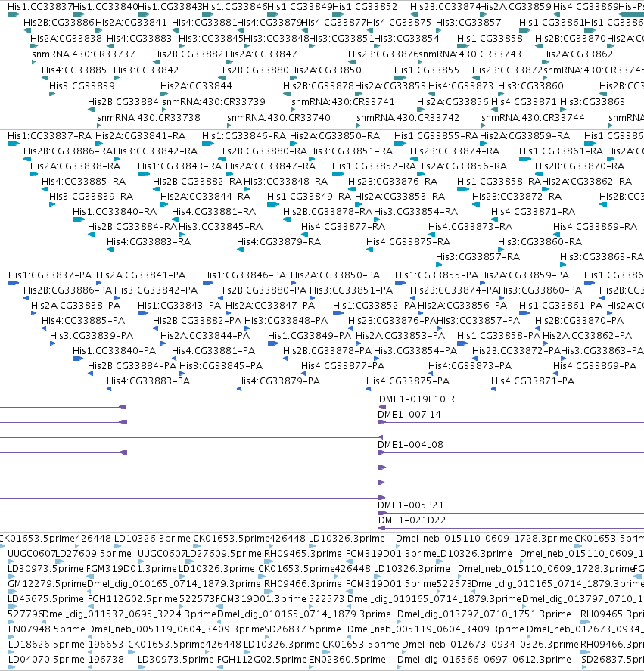Open transcript His4:CG33869-RA
This screenshot has width=644, height=671.
(x=595, y=227)
